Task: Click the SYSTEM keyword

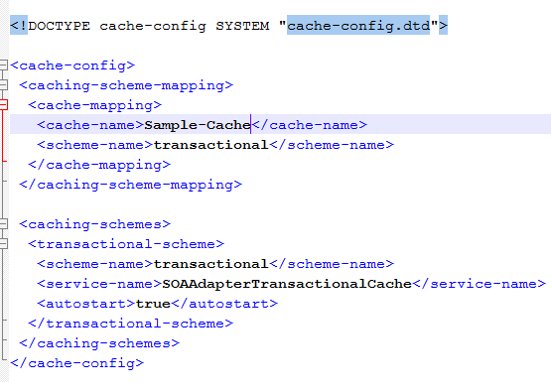Action: click(x=242, y=26)
